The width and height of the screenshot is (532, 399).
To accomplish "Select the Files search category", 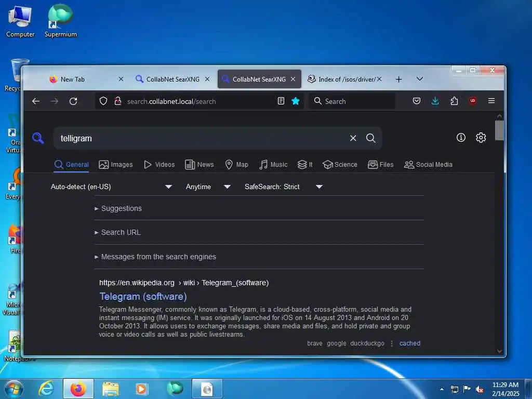I will [381, 165].
